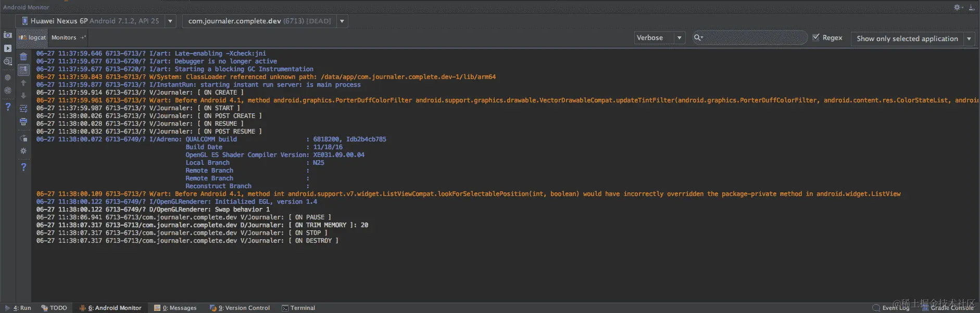The width and height of the screenshot is (980, 313).
Task: Open the system information capture icon
Action: tap(8, 61)
